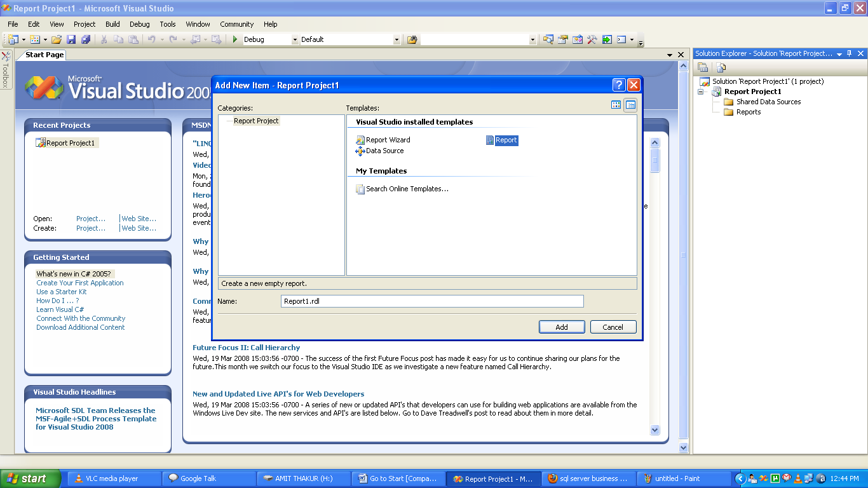Click the Cut scissors icon
Image resolution: width=868 pixels, height=488 pixels.
click(x=104, y=39)
